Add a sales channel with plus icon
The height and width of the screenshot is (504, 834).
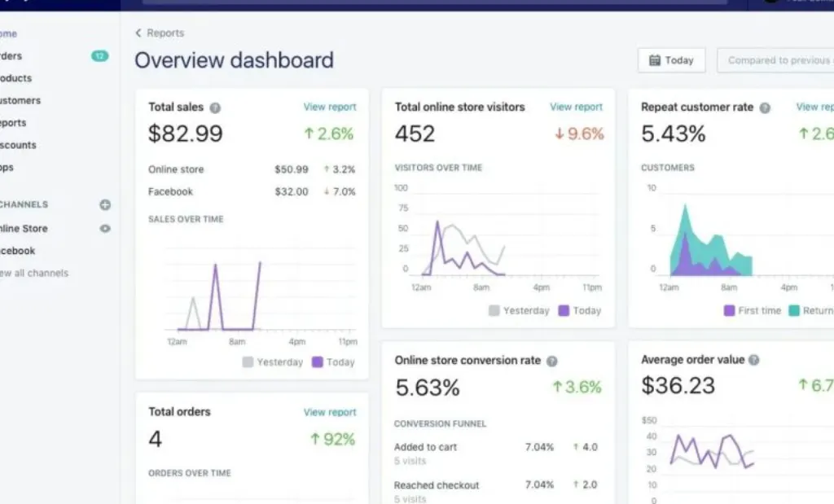pyautogui.click(x=105, y=204)
